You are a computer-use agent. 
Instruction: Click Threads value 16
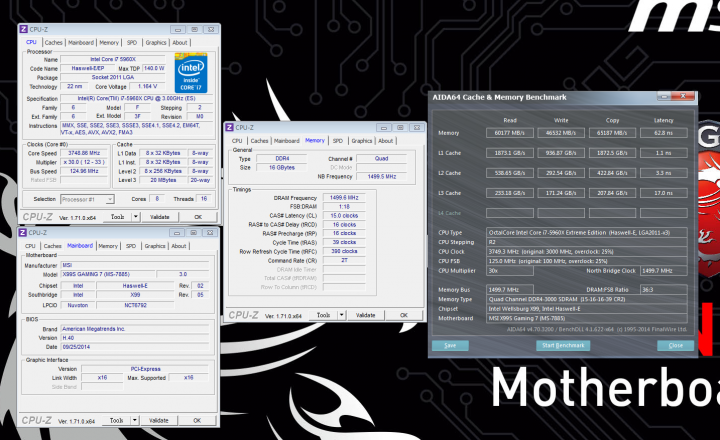click(204, 199)
